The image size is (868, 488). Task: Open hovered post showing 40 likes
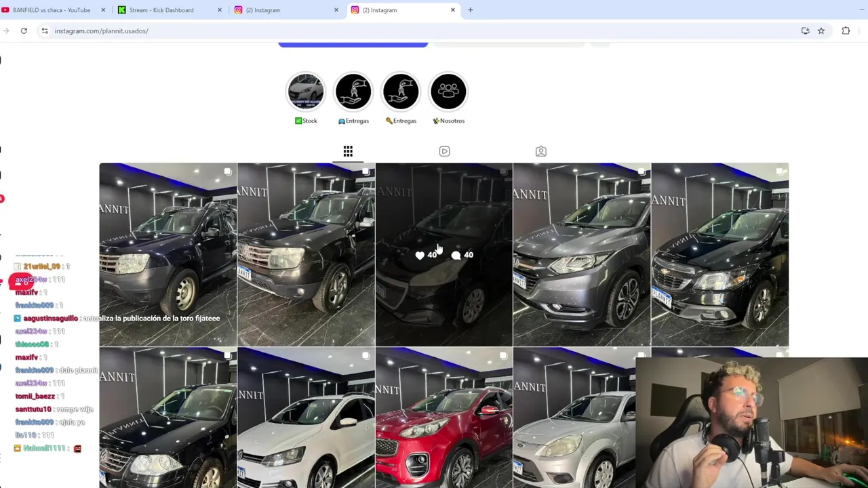click(444, 254)
